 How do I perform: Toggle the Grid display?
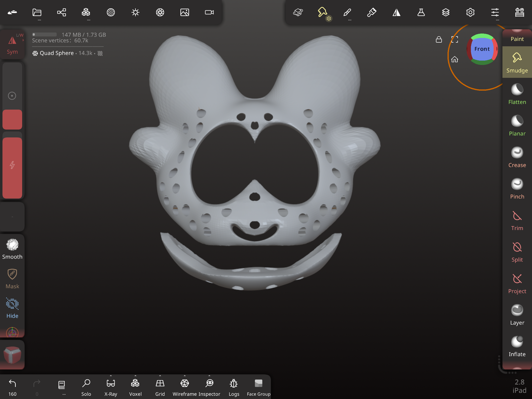160,387
